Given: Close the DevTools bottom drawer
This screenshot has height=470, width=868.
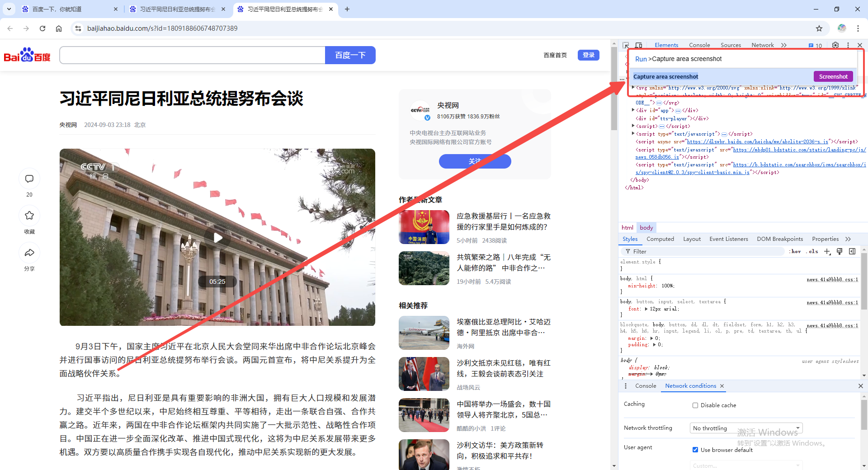Looking at the screenshot, I should click(861, 386).
